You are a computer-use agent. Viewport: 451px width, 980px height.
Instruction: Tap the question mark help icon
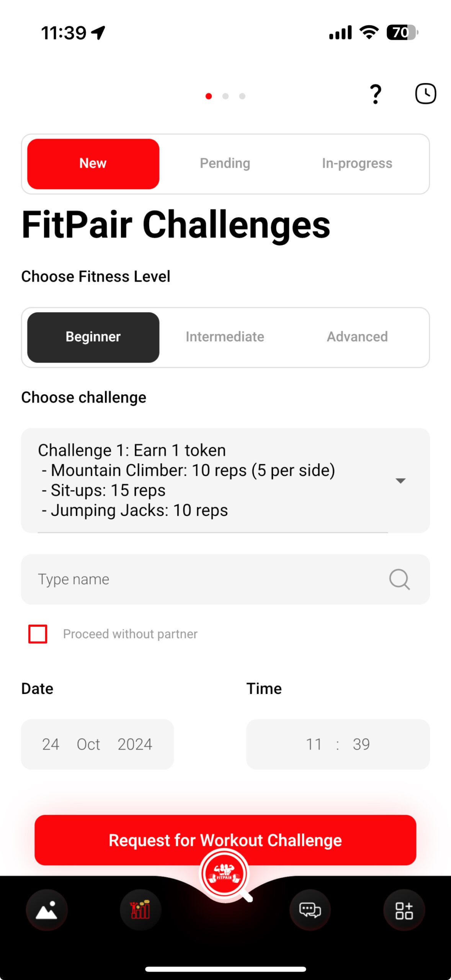[376, 94]
